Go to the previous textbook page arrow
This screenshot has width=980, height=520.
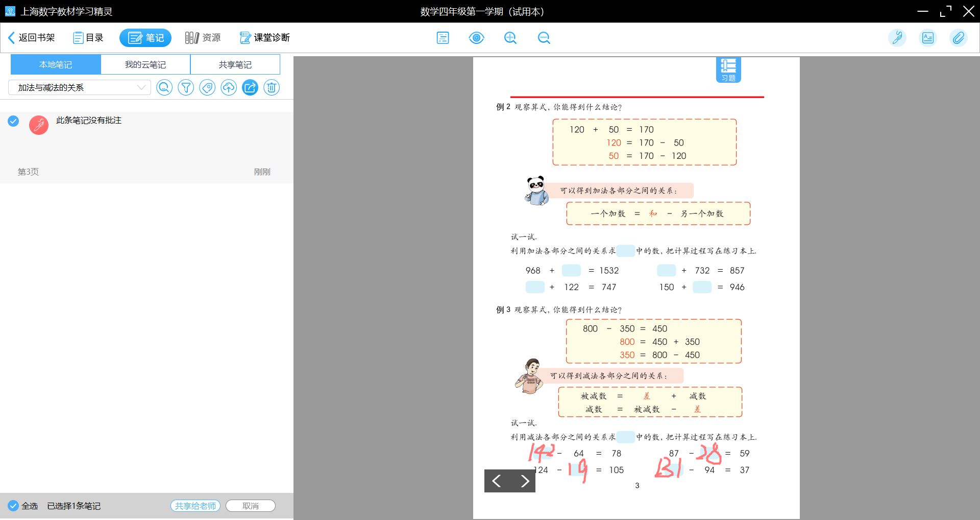[497, 481]
